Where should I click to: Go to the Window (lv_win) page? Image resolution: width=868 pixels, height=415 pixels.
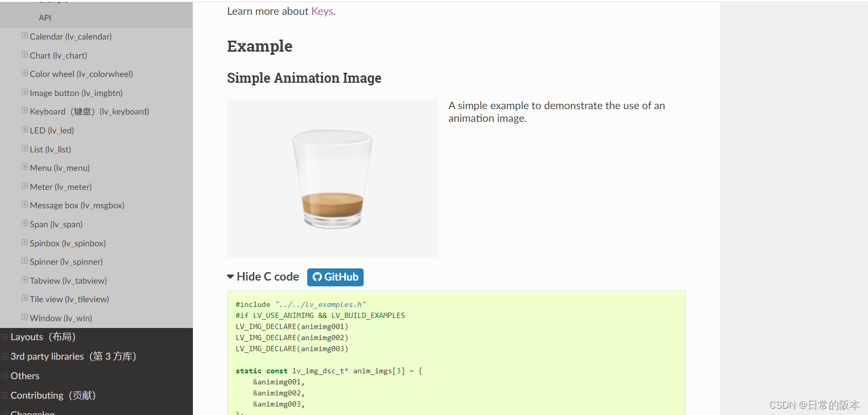coord(61,318)
